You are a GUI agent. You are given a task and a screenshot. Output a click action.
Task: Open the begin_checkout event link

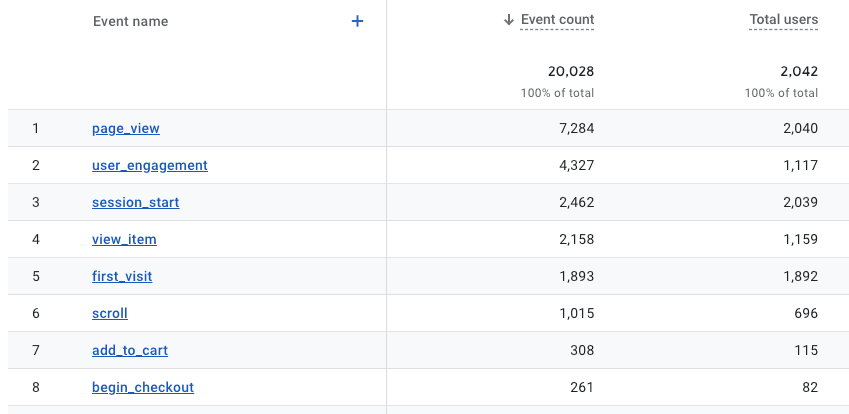click(x=143, y=387)
